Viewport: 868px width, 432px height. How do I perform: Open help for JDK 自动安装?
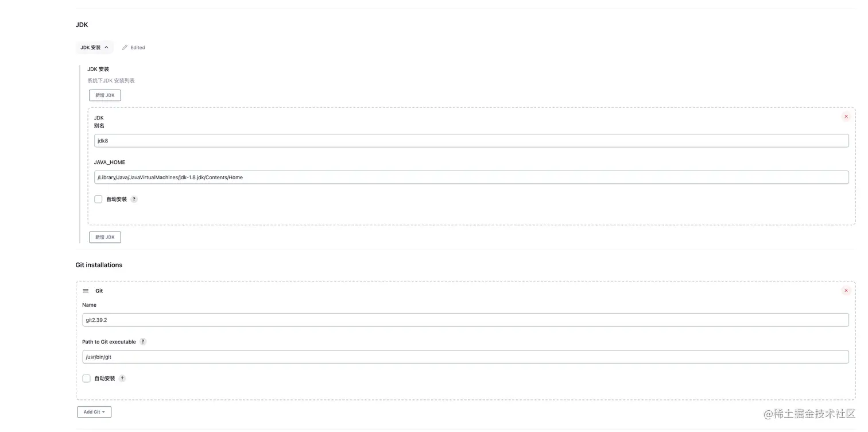(134, 199)
